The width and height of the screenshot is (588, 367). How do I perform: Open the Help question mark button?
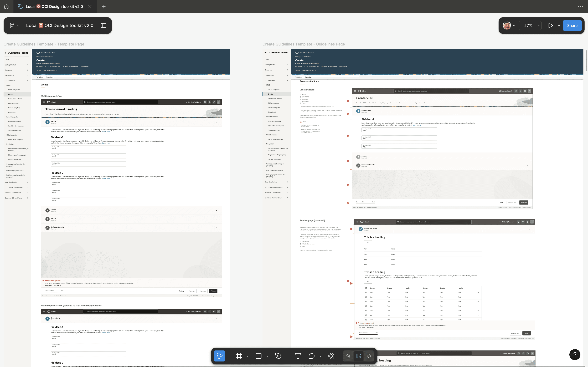click(x=575, y=355)
